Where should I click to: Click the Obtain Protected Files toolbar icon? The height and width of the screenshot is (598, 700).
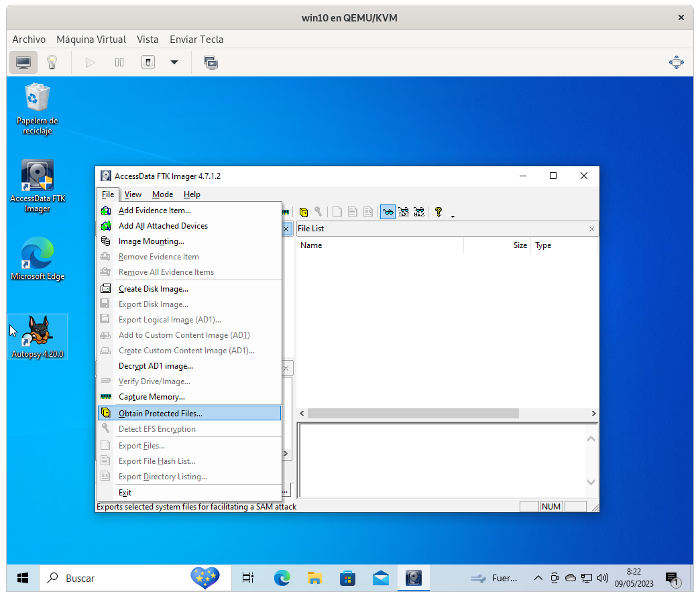click(x=304, y=212)
